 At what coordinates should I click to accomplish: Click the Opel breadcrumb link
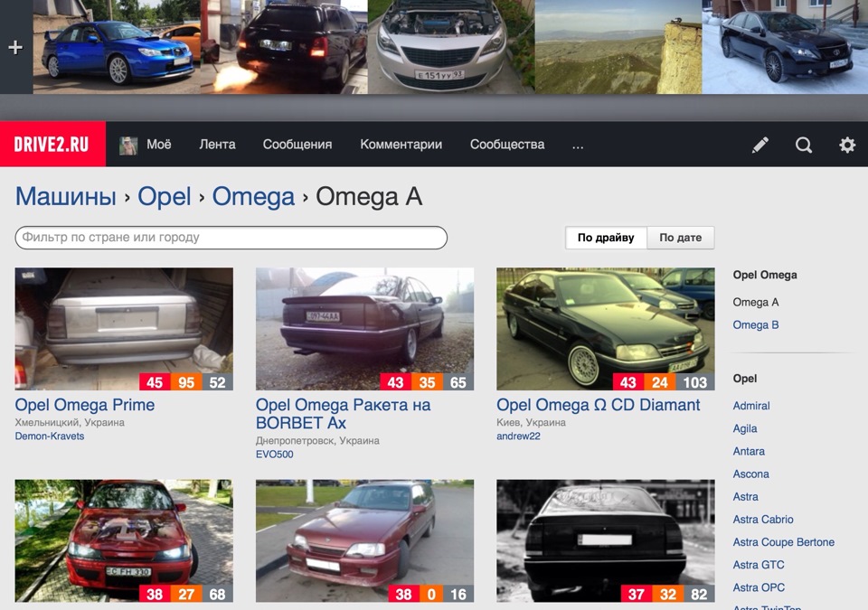coord(164,196)
